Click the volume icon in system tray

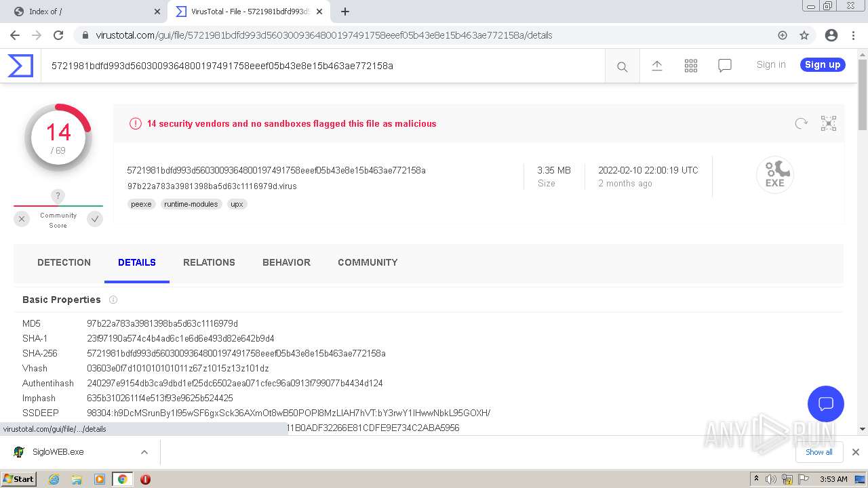[x=771, y=479]
